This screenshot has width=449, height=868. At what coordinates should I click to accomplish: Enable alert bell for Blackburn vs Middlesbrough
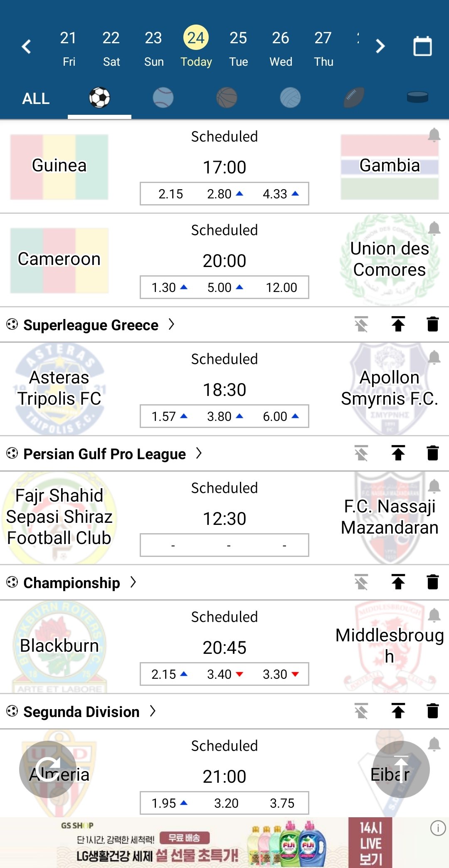point(434,615)
